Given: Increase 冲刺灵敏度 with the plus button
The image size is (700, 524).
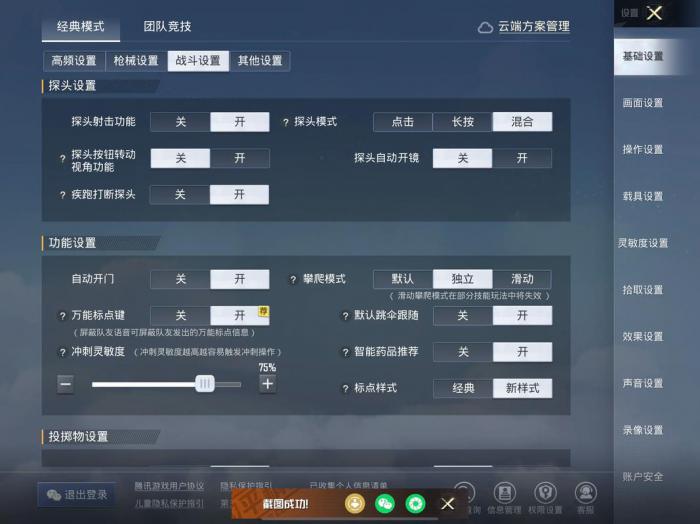Looking at the screenshot, I should [267, 384].
